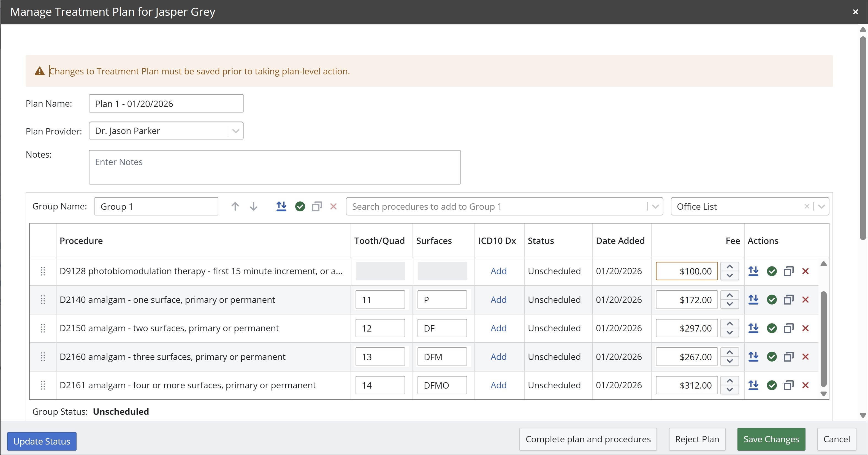The width and height of the screenshot is (868, 455).
Task: Expand the procedure search dropdown
Action: 655,206
